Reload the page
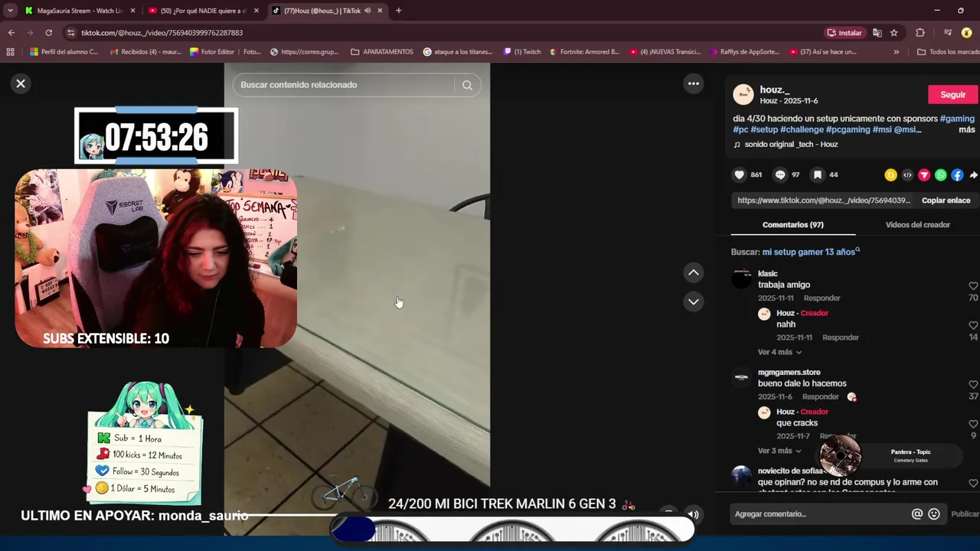Screen dimensions: 980x551 coord(48,33)
